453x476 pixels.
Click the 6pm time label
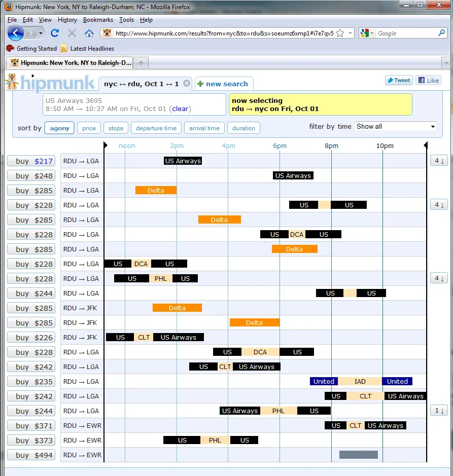click(x=280, y=145)
